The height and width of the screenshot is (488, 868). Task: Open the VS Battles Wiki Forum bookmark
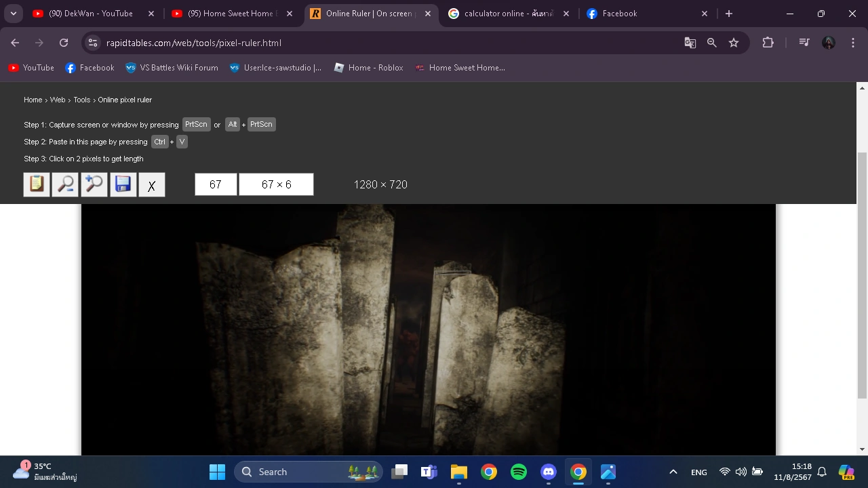[x=172, y=68]
